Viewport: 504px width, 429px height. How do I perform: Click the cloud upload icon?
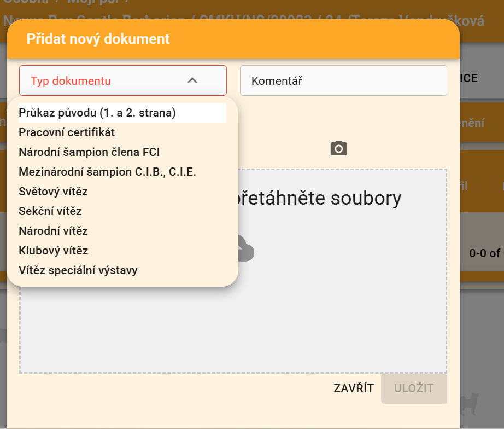point(246,250)
